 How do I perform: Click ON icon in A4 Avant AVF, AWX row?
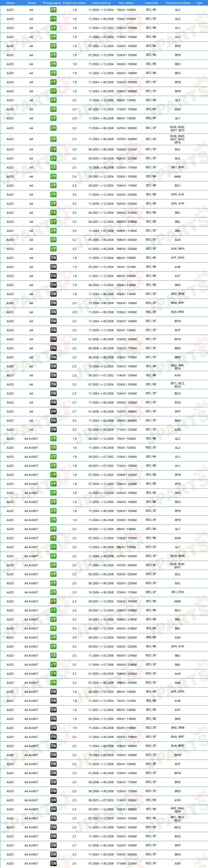coord(53,691)
